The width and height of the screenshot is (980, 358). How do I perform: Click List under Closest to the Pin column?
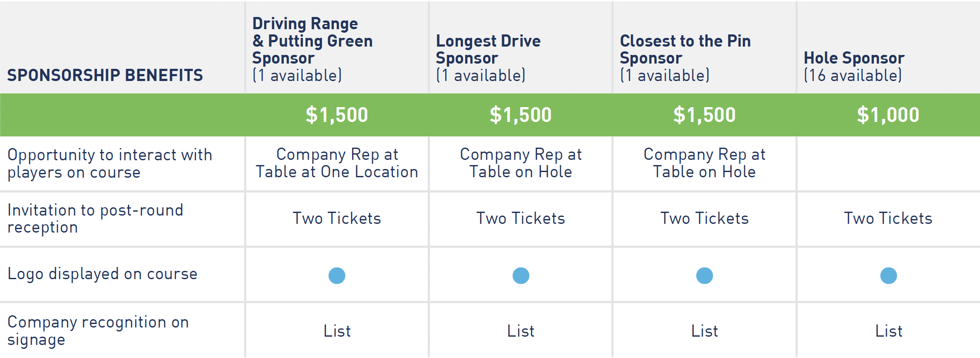point(705,331)
